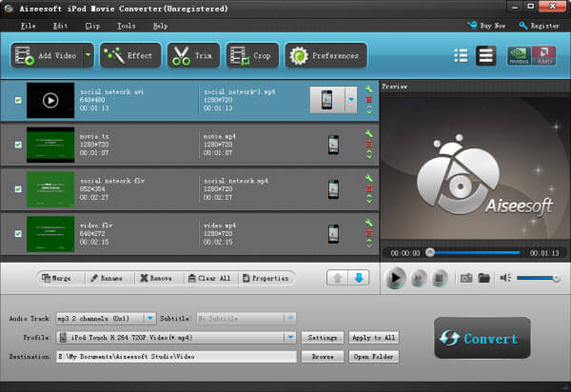Open settings wrench for video.flv
This screenshot has height=392, width=571.
369,223
